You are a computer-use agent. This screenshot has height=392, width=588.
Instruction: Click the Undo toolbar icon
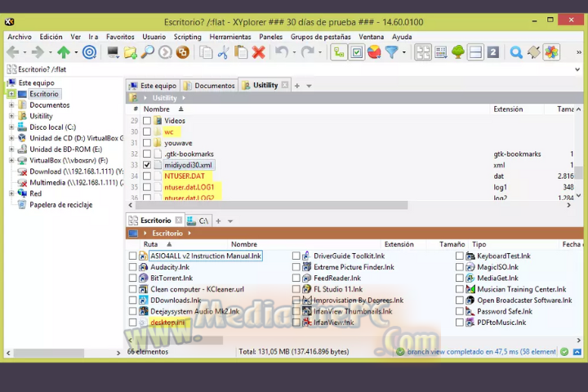point(282,52)
